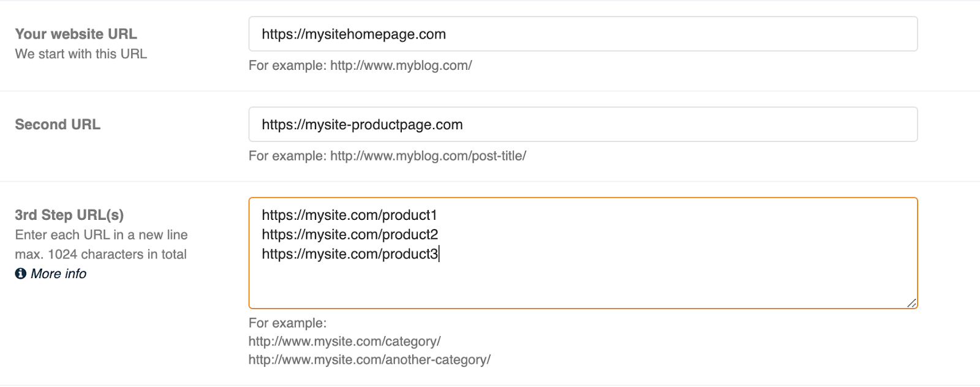Click 'max. 1024 characters in total' note
The height and width of the screenshot is (387, 980).
pos(101,254)
